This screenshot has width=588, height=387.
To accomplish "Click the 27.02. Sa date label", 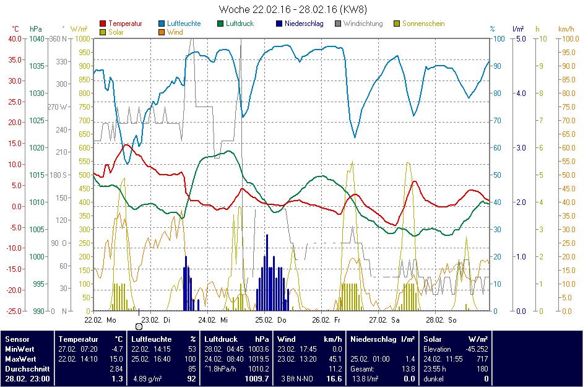I will (x=384, y=320).
